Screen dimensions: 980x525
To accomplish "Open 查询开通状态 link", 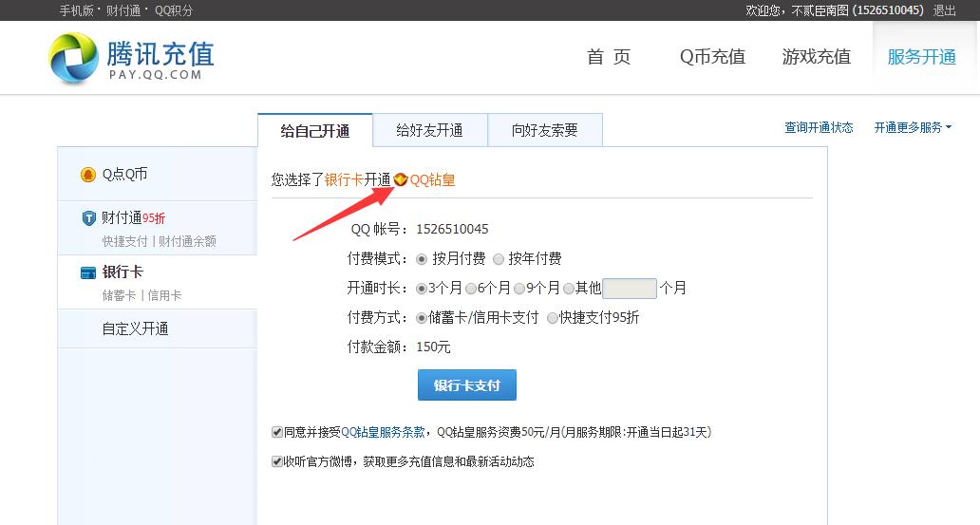I will pyautogui.click(x=819, y=127).
